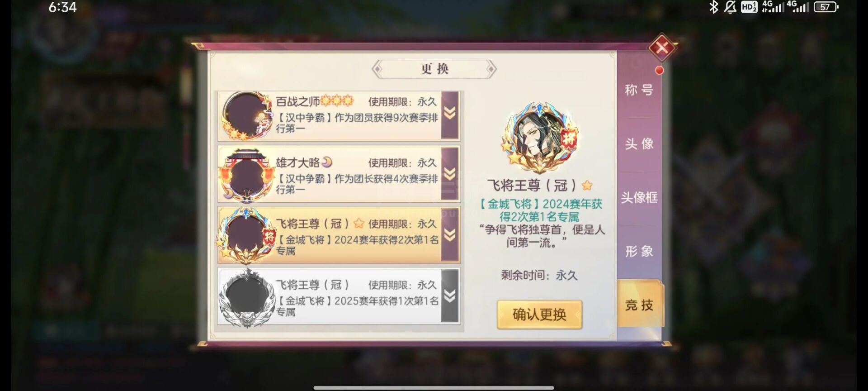
Task: Open the 头像框 tab
Action: click(639, 198)
